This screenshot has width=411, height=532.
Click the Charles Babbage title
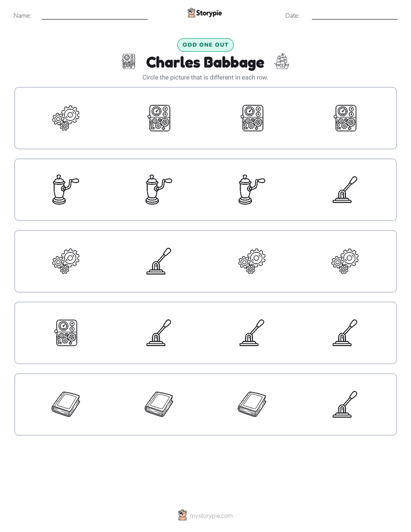coord(205,62)
